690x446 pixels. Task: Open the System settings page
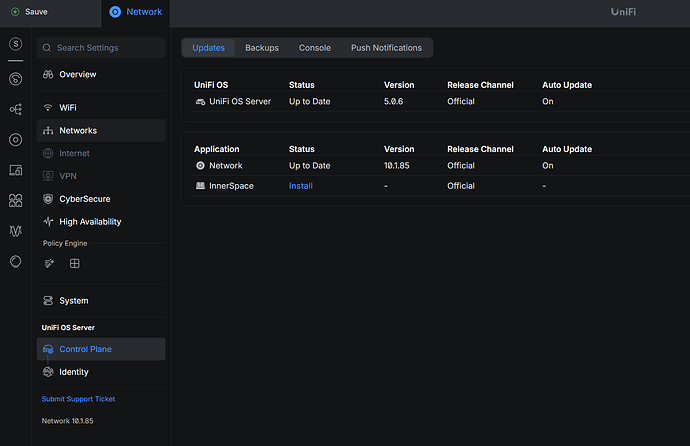point(101,301)
